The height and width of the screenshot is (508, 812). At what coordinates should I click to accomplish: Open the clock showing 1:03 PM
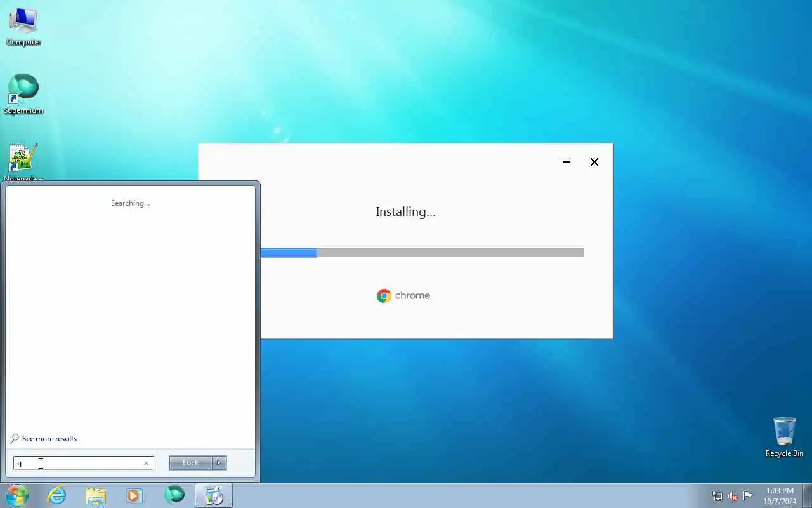point(780,496)
